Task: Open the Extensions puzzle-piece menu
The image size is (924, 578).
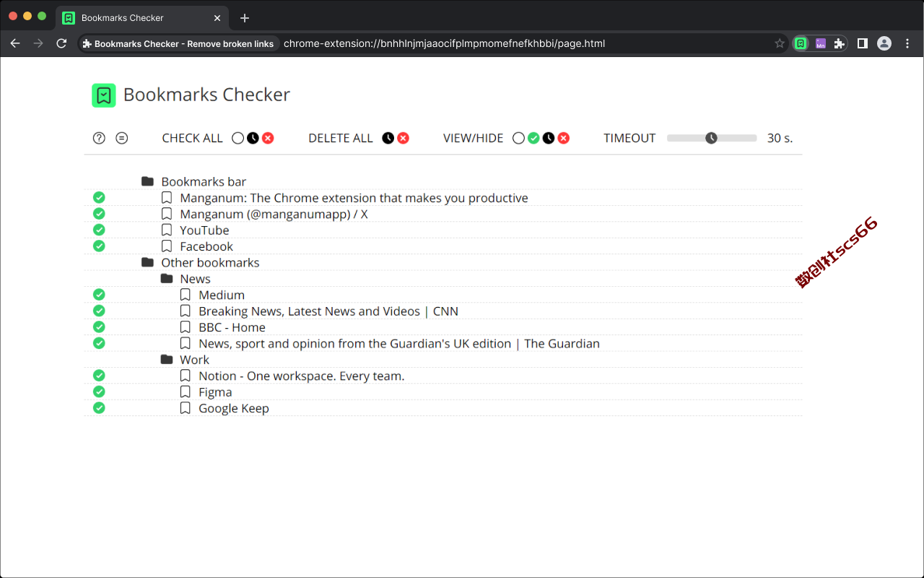Action: [839, 43]
